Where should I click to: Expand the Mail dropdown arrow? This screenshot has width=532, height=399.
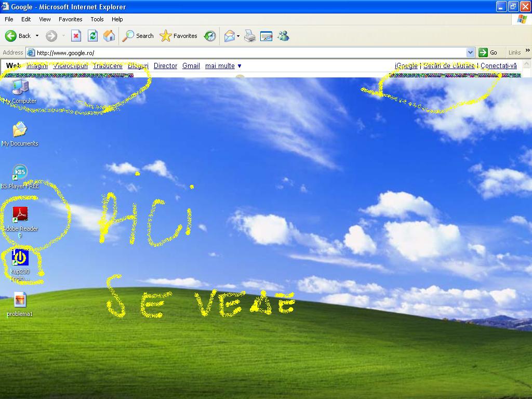238,36
